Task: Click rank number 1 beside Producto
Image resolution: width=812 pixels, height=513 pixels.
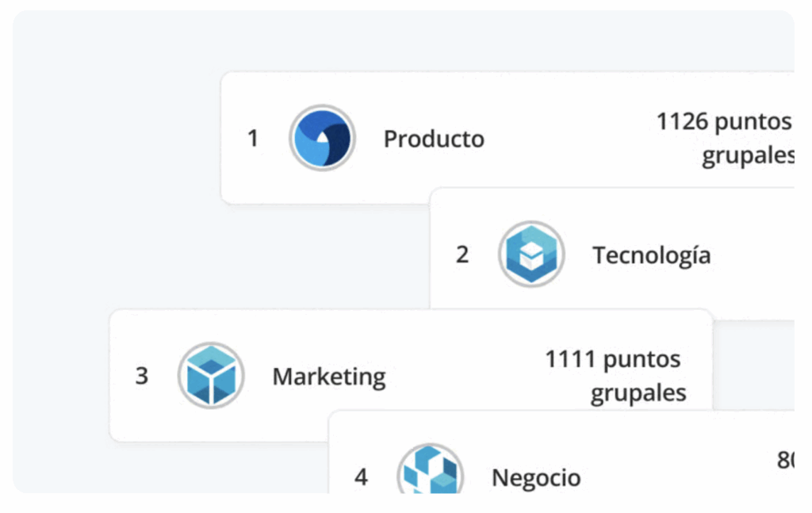Action: 253,139
